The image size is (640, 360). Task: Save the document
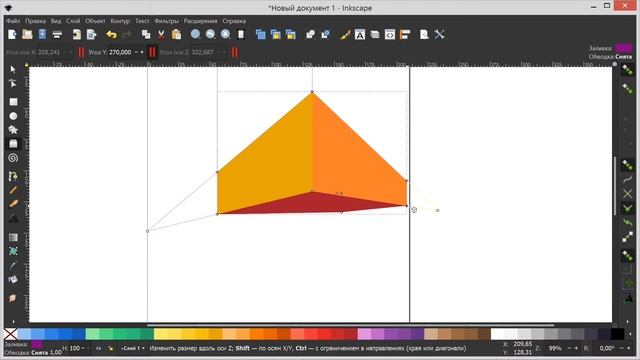pos(42,35)
